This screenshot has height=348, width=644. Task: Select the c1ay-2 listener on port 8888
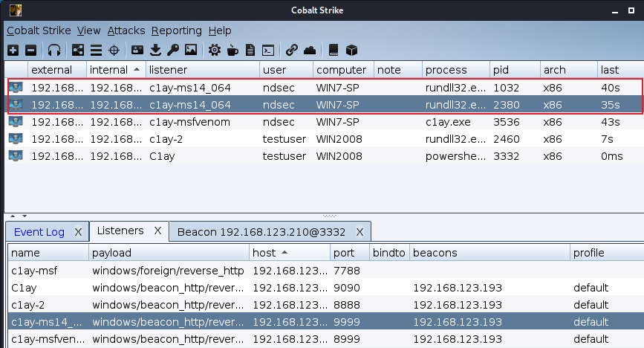[x=326, y=304]
